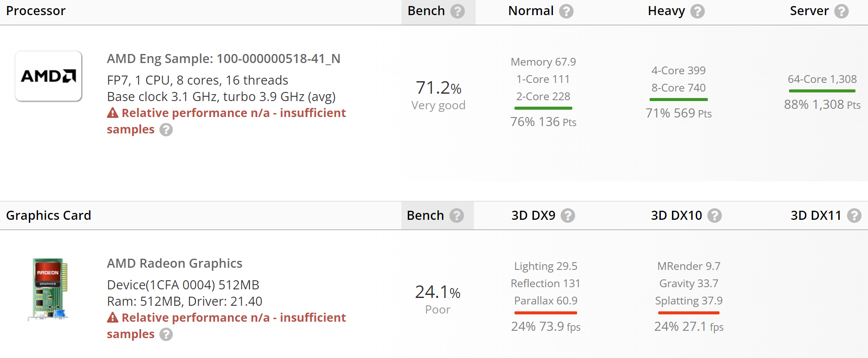Click the processor warning triangle icon
Image resolution: width=868 pixels, height=358 pixels.
[112, 113]
